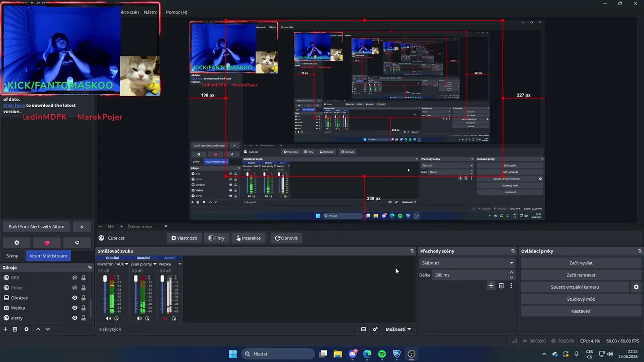Unlock the BRB source

(x=84, y=278)
